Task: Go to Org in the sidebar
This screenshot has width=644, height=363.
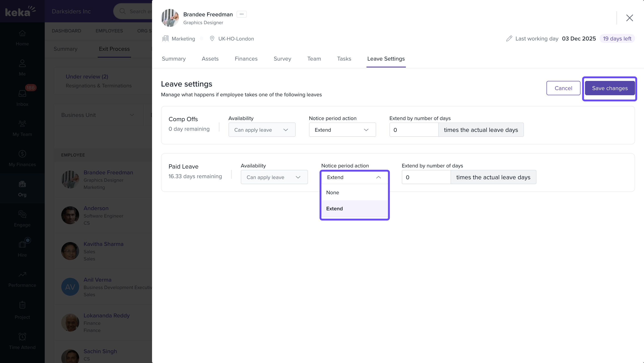Action: click(22, 184)
